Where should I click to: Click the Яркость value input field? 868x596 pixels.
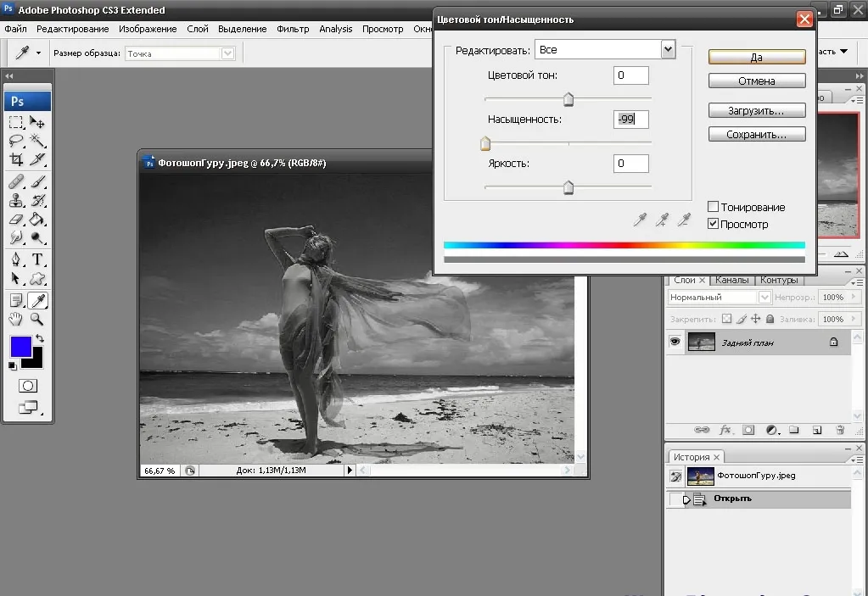click(631, 164)
